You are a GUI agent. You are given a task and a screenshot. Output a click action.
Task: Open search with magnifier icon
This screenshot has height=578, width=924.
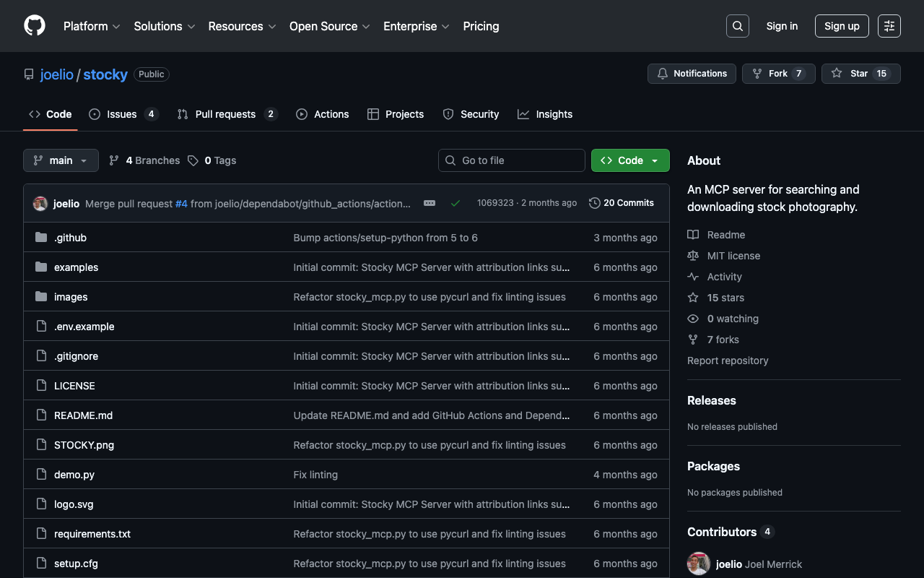tap(737, 26)
